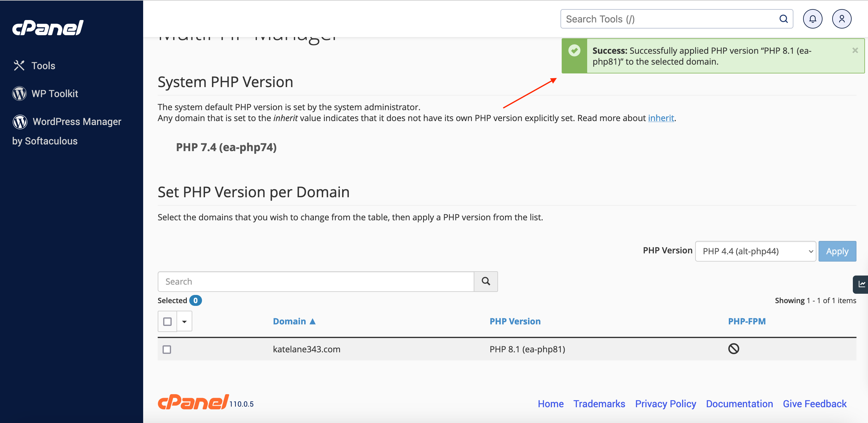Toggle the select-all domains checkbox
This screenshot has height=423, width=868.
(x=167, y=321)
